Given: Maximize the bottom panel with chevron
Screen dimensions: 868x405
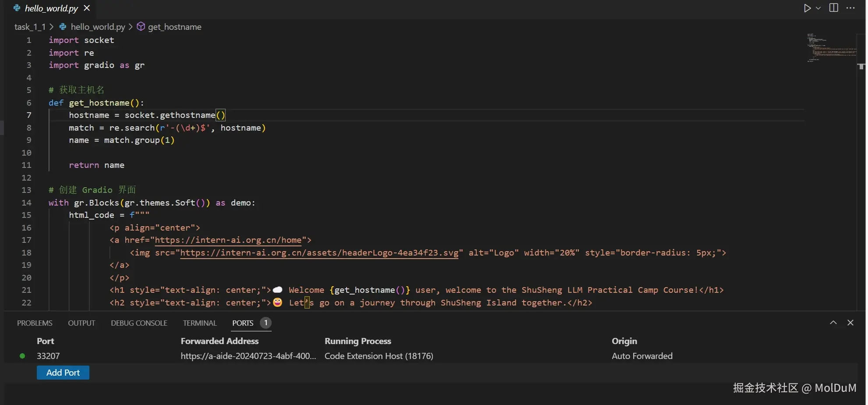Looking at the screenshot, I should tap(833, 323).
